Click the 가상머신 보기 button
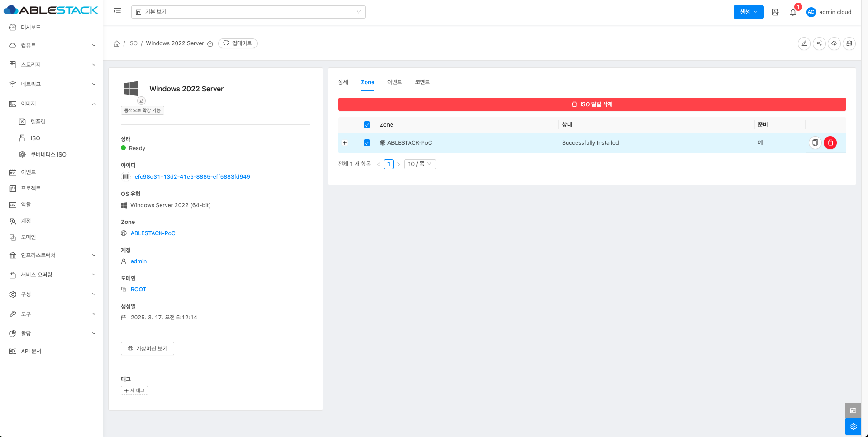This screenshot has width=868, height=437. 148,348
